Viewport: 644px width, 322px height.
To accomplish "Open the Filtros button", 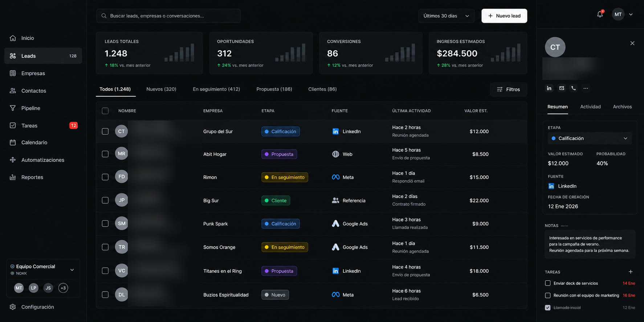I will (508, 89).
